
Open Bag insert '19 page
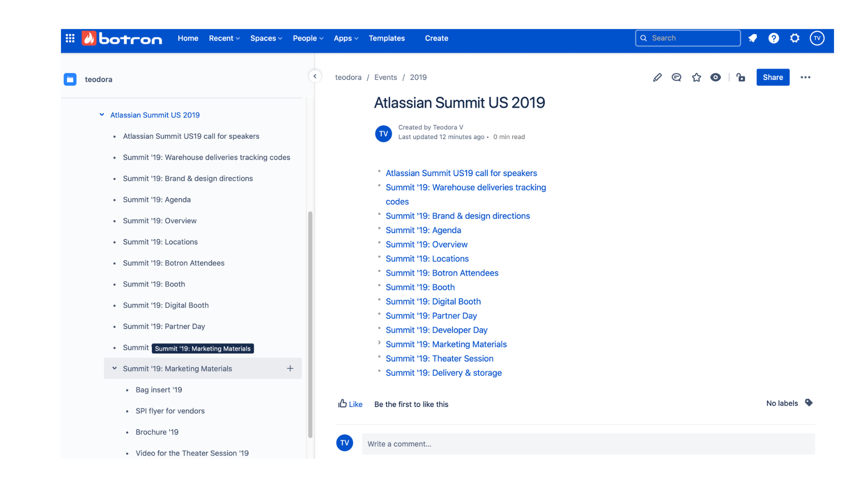pyautogui.click(x=159, y=390)
